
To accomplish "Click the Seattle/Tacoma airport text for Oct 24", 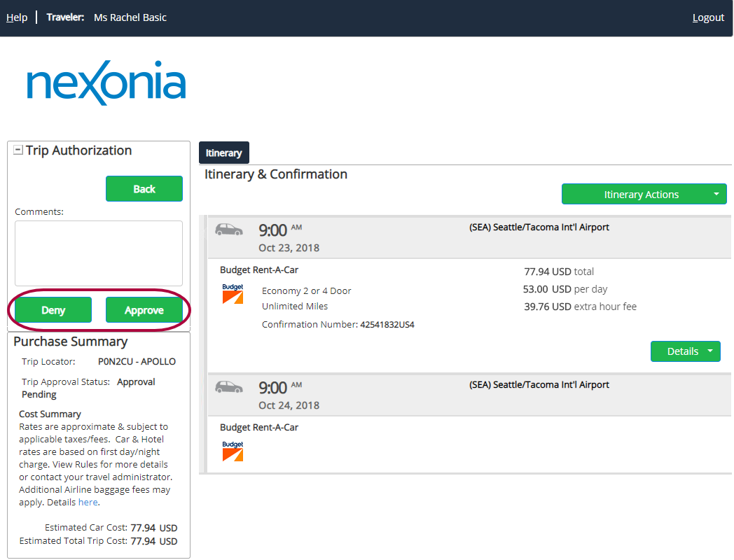I will pos(539,385).
